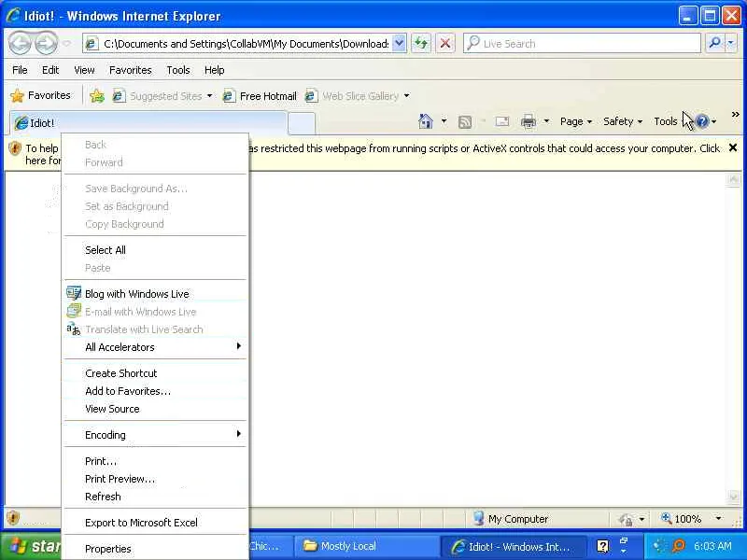The height and width of the screenshot is (560, 747).
Task: Open recent pages dropdown next to Forward
Action: (67, 44)
